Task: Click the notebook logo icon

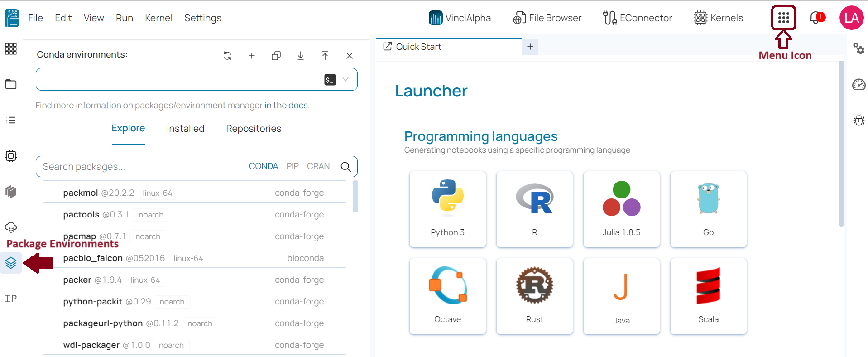Action: click(12, 18)
